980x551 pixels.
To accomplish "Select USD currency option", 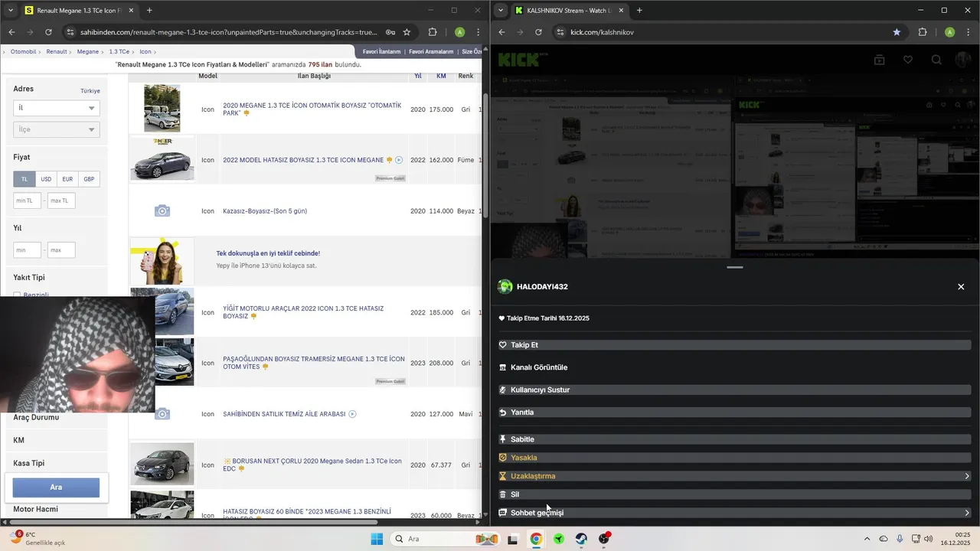I will [x=46, y=179].
